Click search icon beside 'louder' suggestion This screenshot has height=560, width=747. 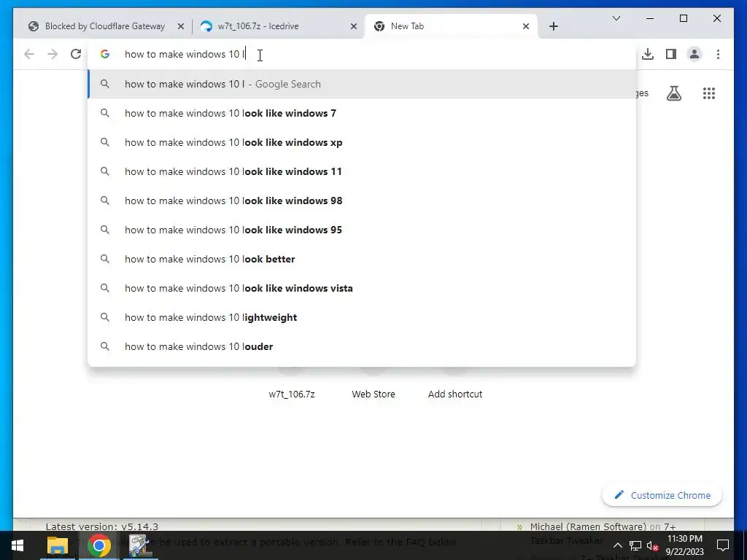pyautogui.click(x=105, y=346)
